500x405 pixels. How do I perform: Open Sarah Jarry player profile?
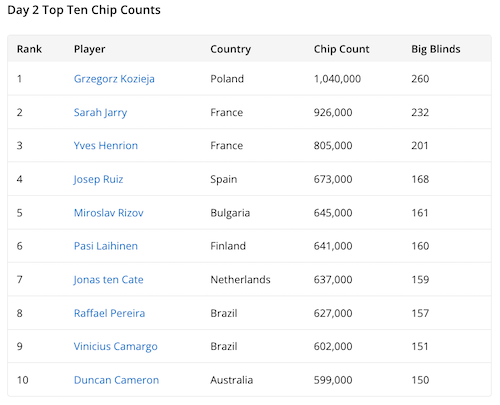point(100,113)
